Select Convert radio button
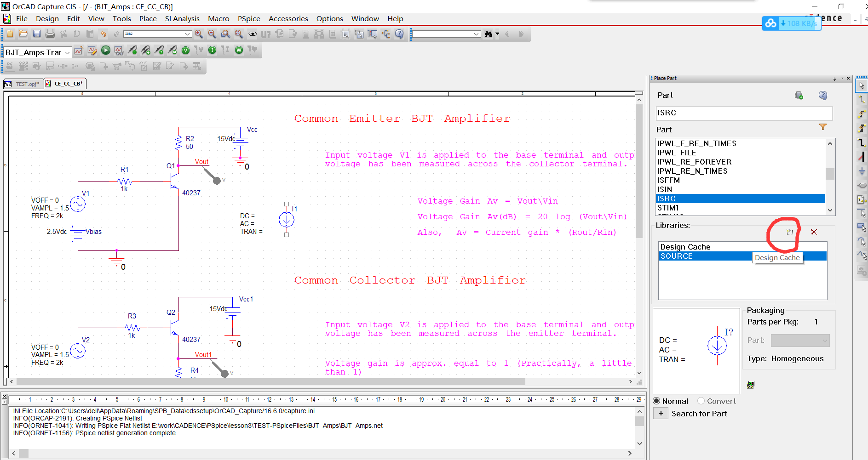 [701, 401]
